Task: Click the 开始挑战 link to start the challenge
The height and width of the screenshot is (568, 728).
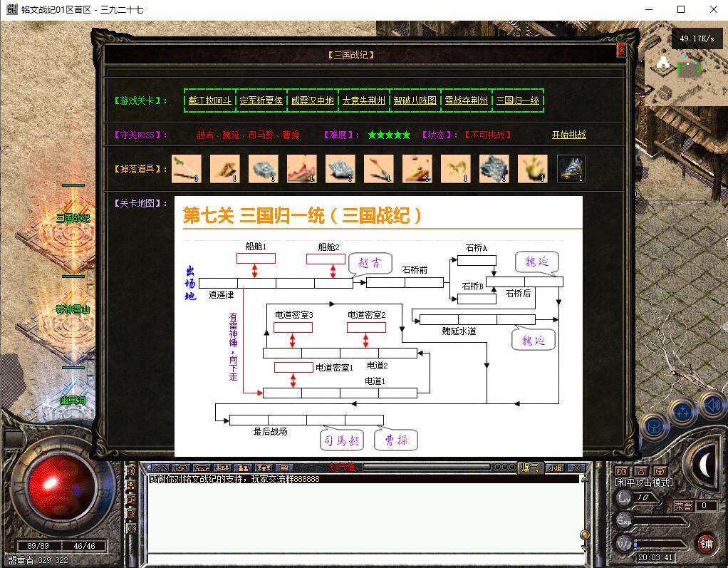Action: (x=568, y=135)
